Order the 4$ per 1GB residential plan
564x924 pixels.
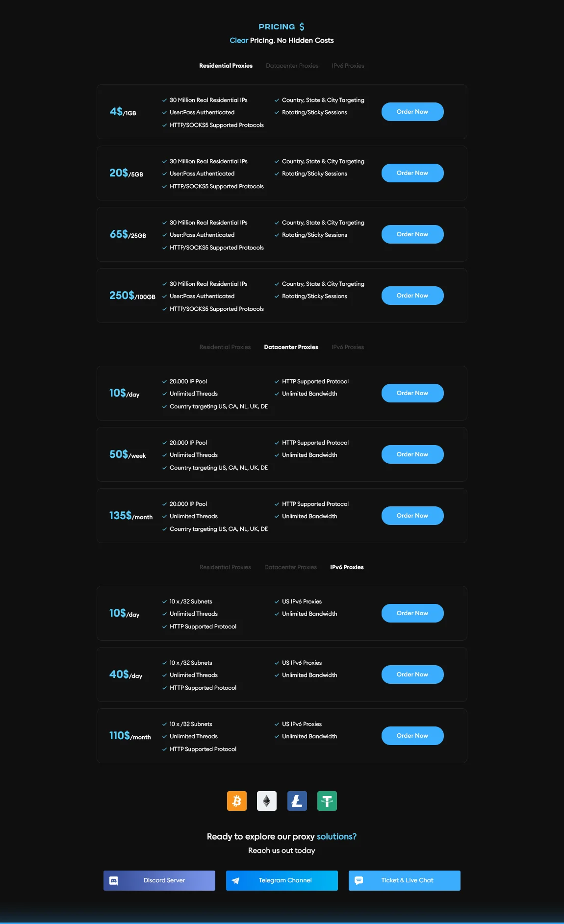click(x=412, y=112)
